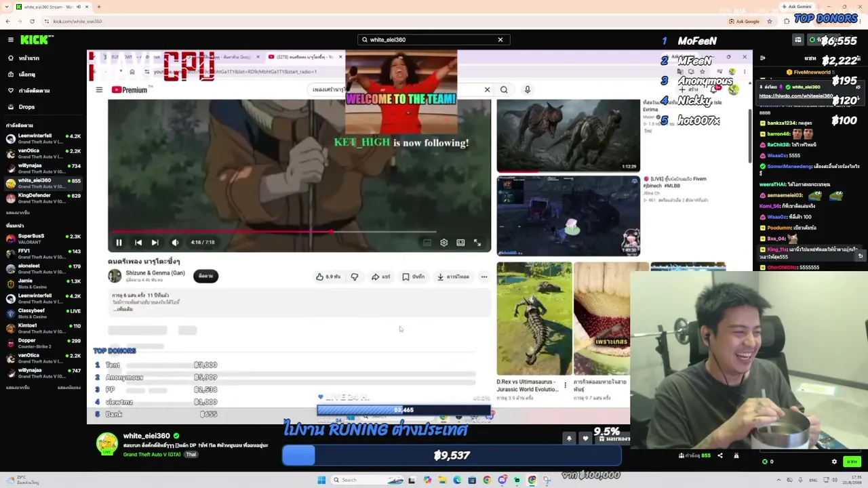Viewport: 868px width, 488px height.
Task: Save the YouTube video to playlist
Action: point(413,277)
